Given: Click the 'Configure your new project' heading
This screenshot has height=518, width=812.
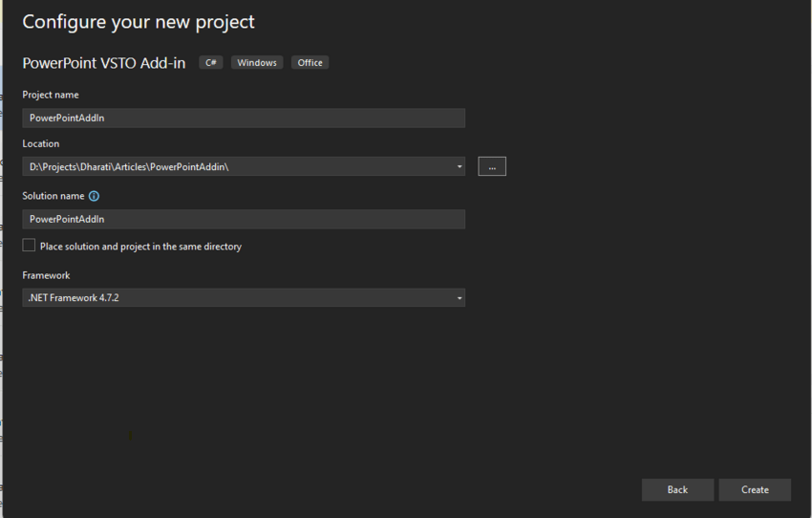Looking at the screenshot, I should click(x=139, y=22).
